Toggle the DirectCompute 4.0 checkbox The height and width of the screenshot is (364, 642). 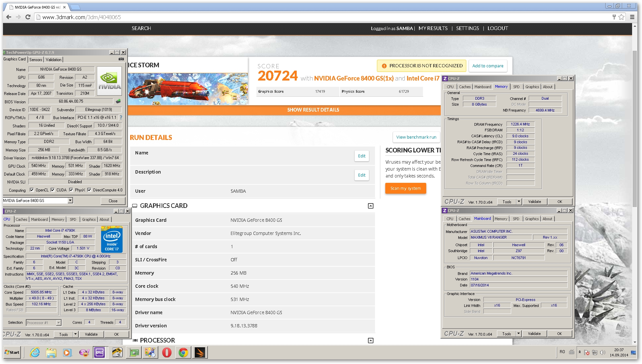(x=89, y=190)
